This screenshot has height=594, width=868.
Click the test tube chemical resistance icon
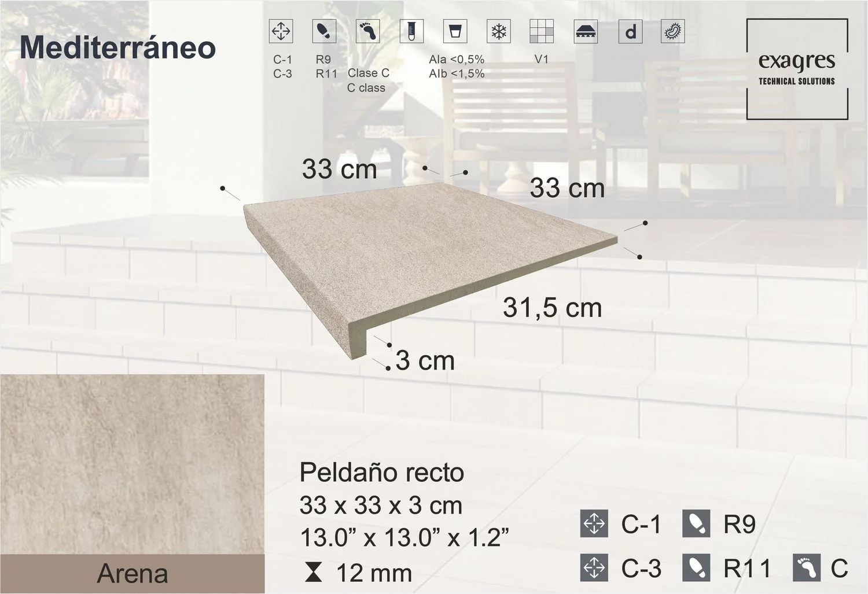411,31
